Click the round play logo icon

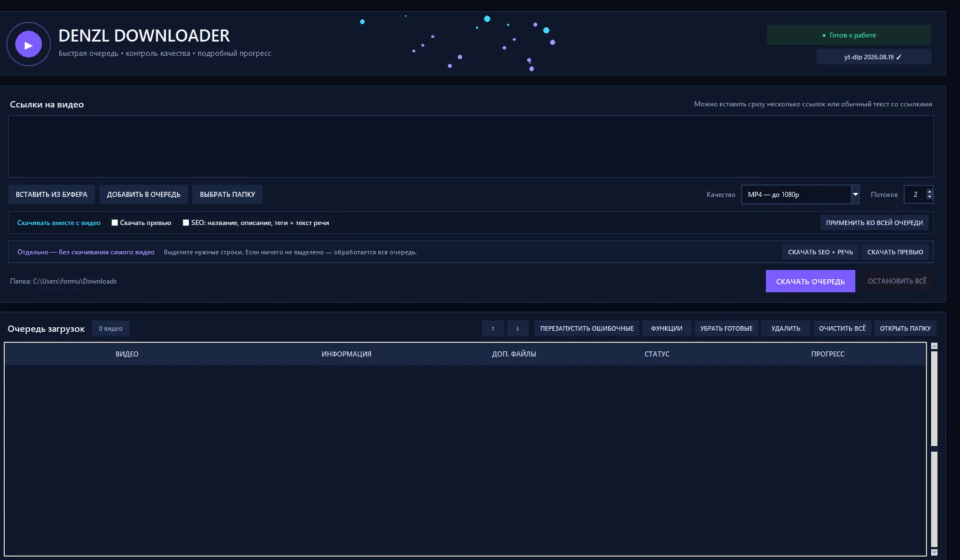(29, 44)
